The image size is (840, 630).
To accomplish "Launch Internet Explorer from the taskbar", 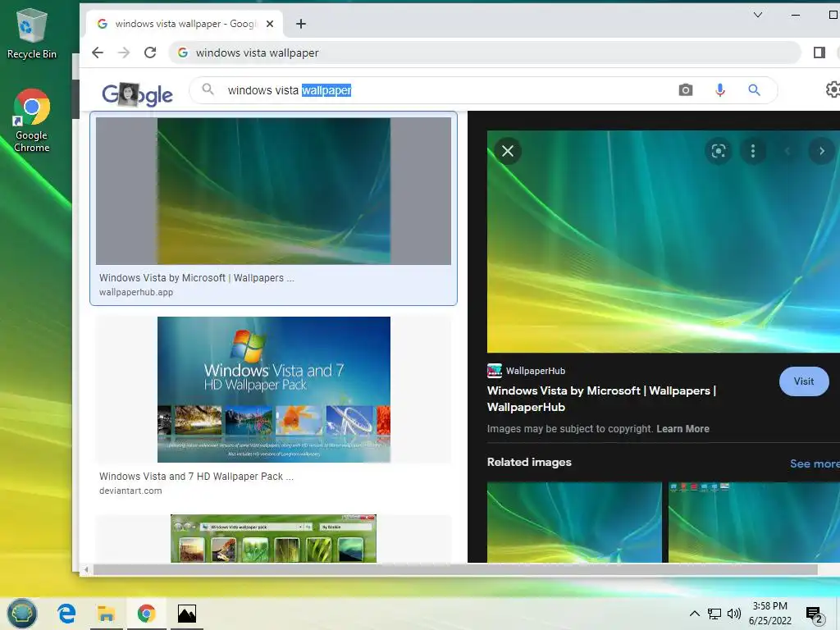I will (x=66, y=614).
